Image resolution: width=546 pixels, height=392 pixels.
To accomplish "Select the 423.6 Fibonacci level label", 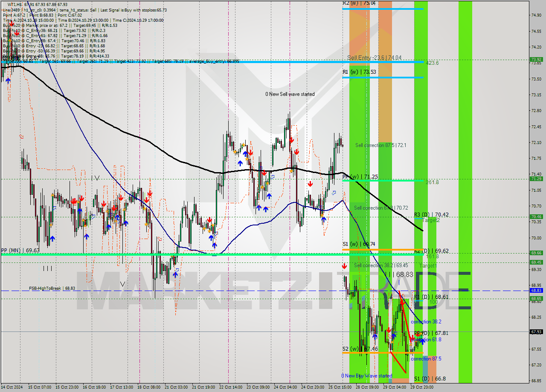I will coord(432,63).
